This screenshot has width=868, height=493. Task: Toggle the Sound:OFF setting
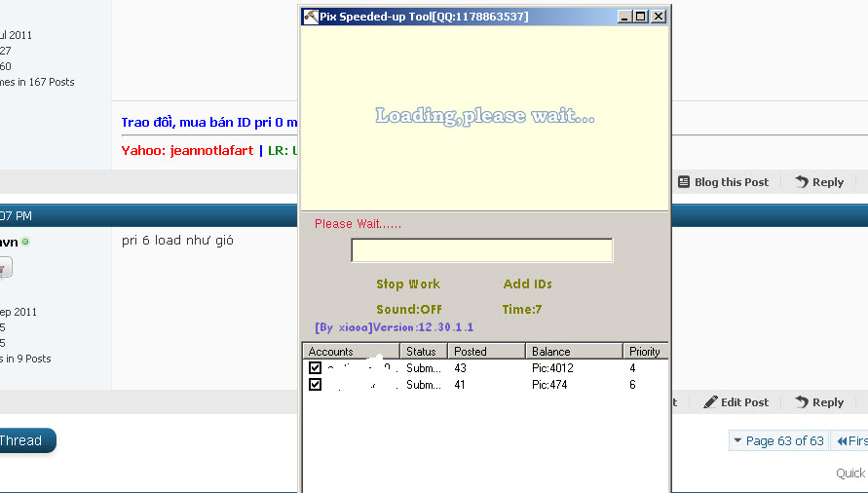click(409, 309)
